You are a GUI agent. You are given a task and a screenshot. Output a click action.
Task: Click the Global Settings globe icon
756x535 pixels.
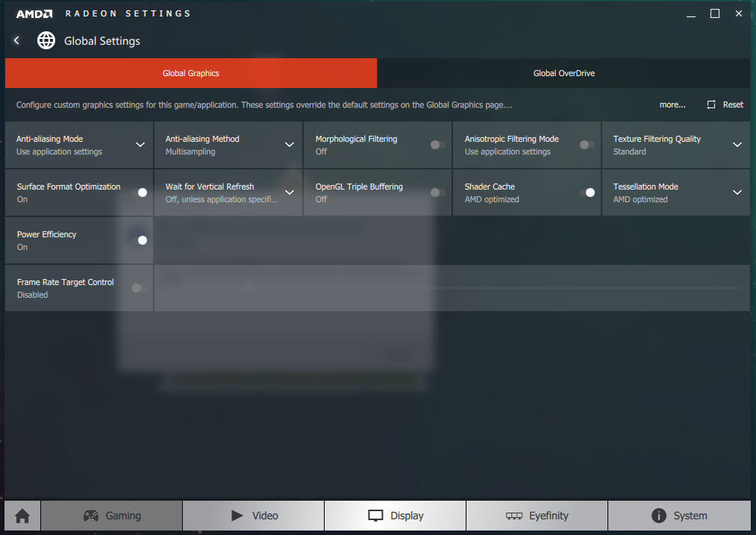(46, 40)
